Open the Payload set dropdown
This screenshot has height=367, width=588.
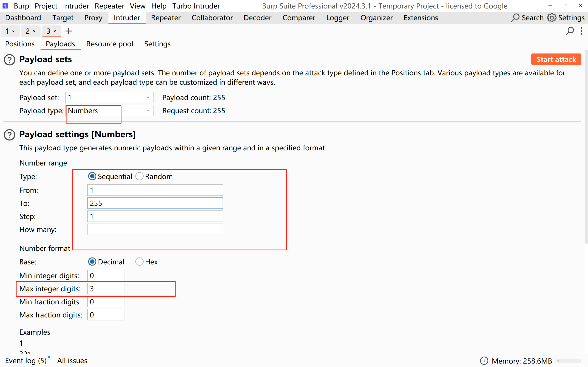109,98
